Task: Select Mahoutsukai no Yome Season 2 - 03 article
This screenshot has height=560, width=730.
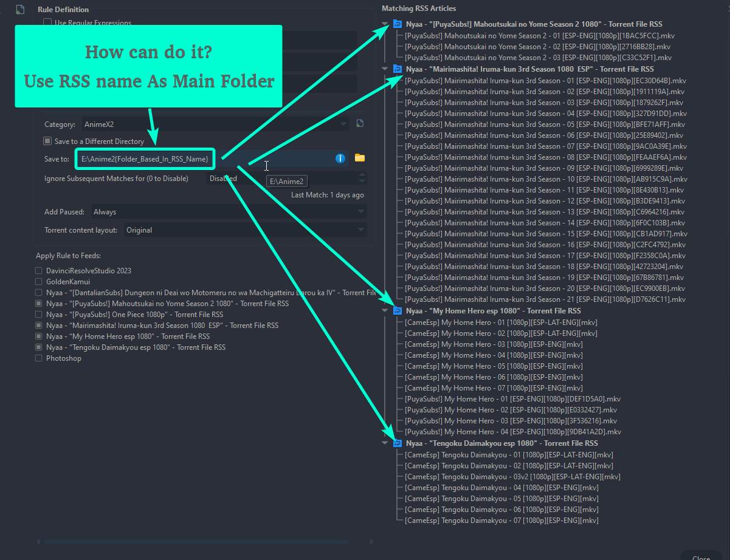Action: [538, 58]
